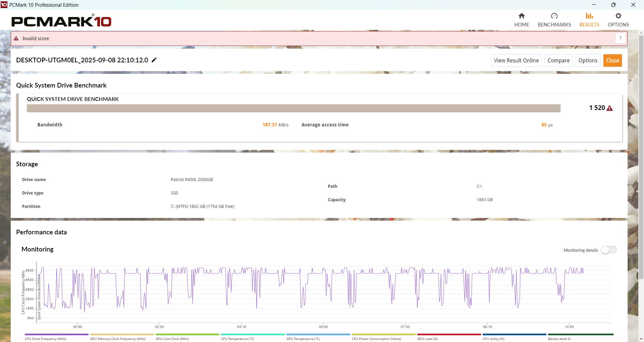The width and height of the screenshot is (644, 342).
Task: Click the Monitoring heading
Action: tap(38, 249)
